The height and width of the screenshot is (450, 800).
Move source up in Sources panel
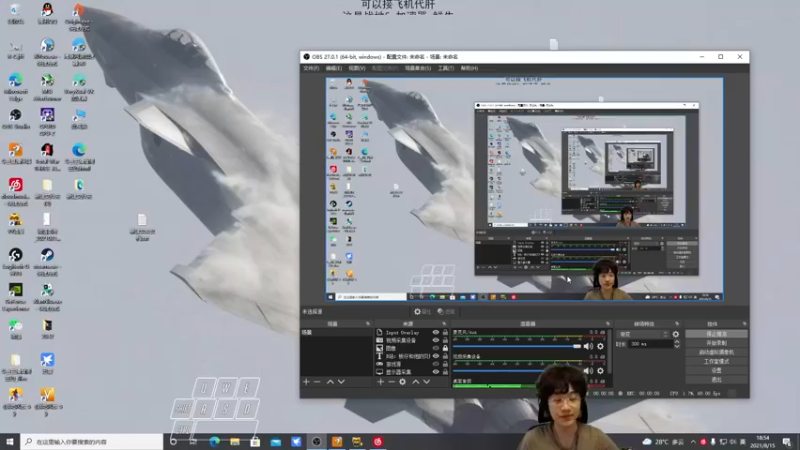point(416,382)
